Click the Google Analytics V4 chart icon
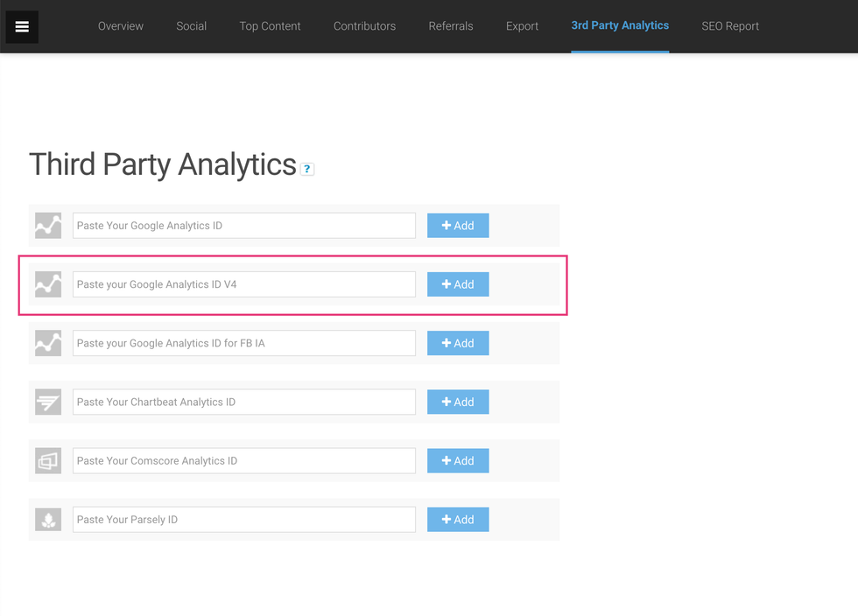This screenshot has height=616, width=858. click(48, 284)
